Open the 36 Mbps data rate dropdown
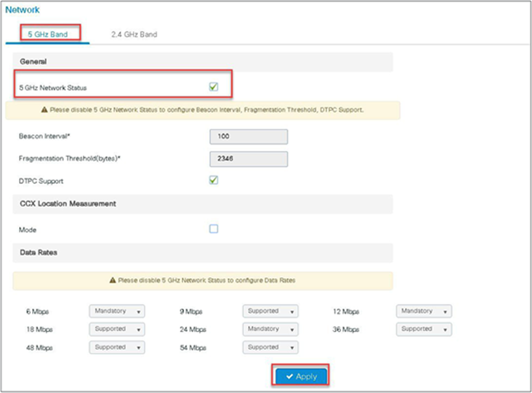The image size is (532, 393). coord(424,329)
